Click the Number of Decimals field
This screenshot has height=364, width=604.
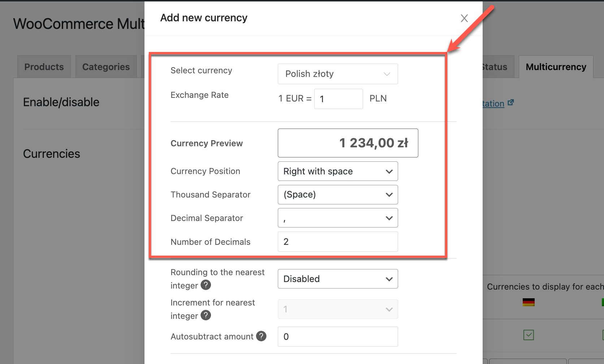(x=338, y=242)
